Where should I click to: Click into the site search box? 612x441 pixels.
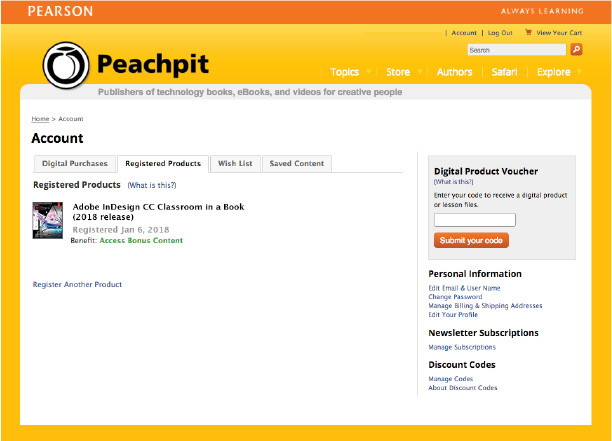(x=516, y=49)
